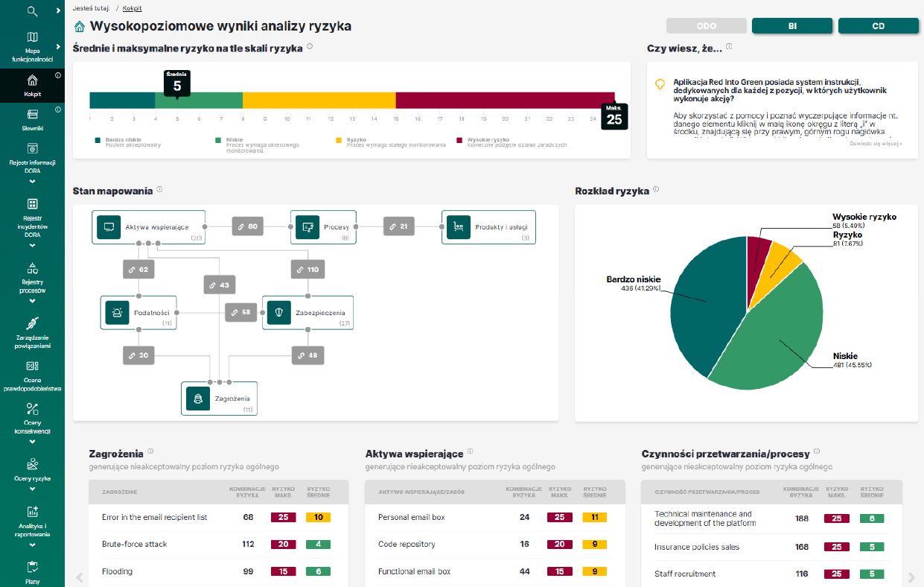The image size is (924, 587).
Task: Switch to the CD view tab
Action: 878,26
